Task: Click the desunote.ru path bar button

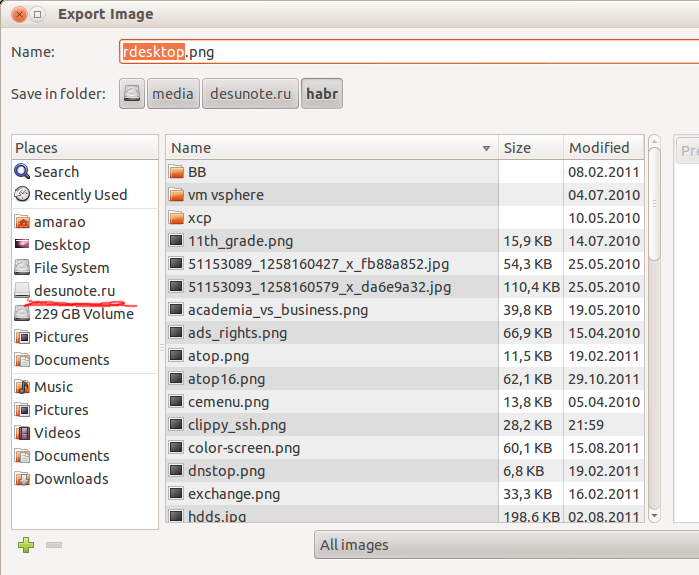Action: [x=250, y=94]
